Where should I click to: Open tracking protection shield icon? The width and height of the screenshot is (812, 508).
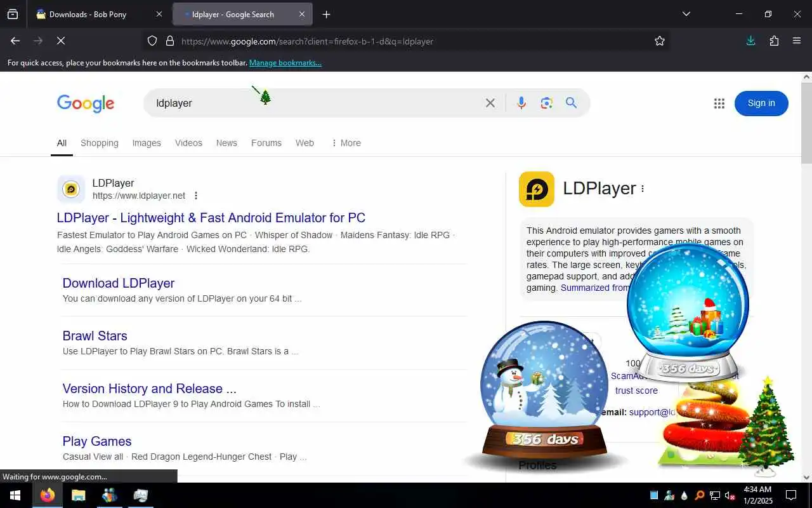pos(152,41)
